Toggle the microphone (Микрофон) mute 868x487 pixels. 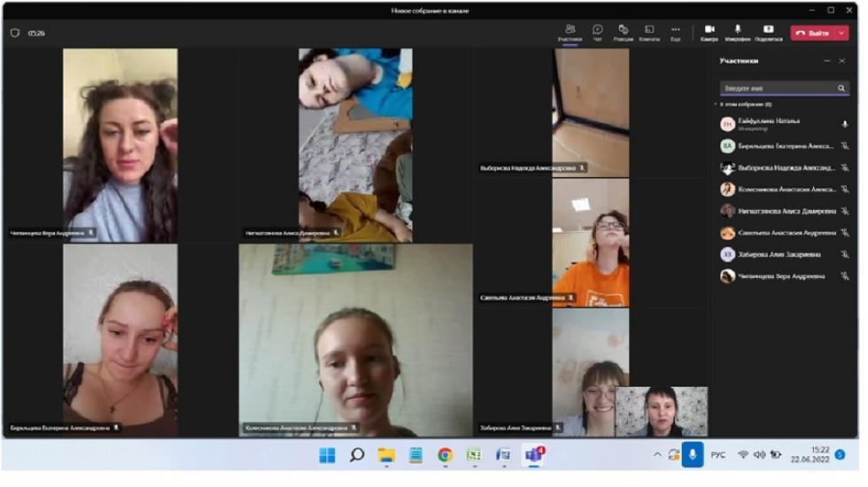click(x=738, y=32)
